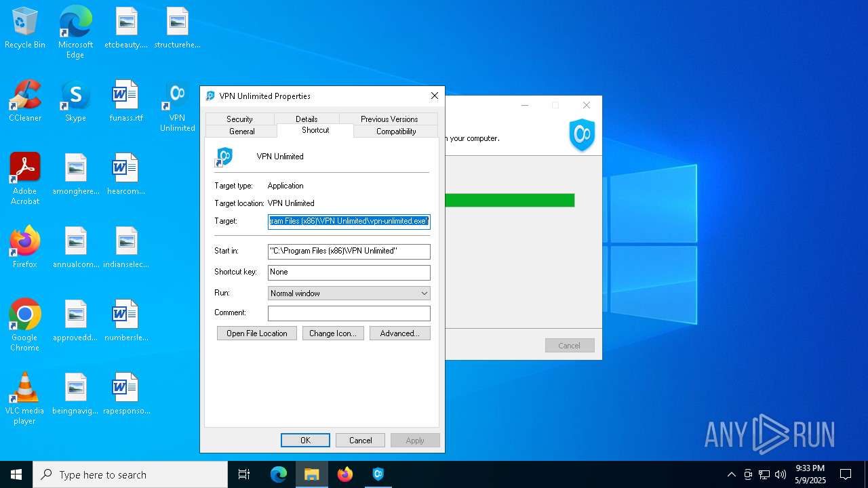868x488 pixels.
Task: Select the beingnavig image file icon
Action: coord(75,394)
